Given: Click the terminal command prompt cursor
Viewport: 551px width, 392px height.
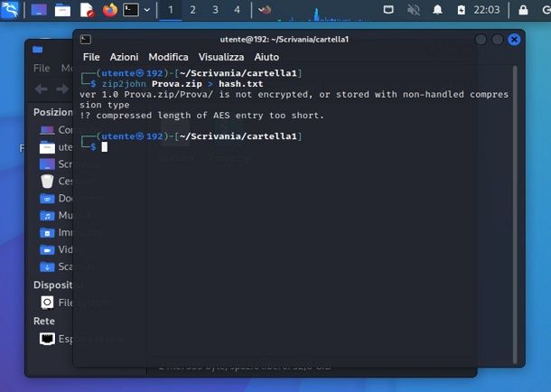Looking at the screenshot, I should pyautogui.click(x=105, y=147).
